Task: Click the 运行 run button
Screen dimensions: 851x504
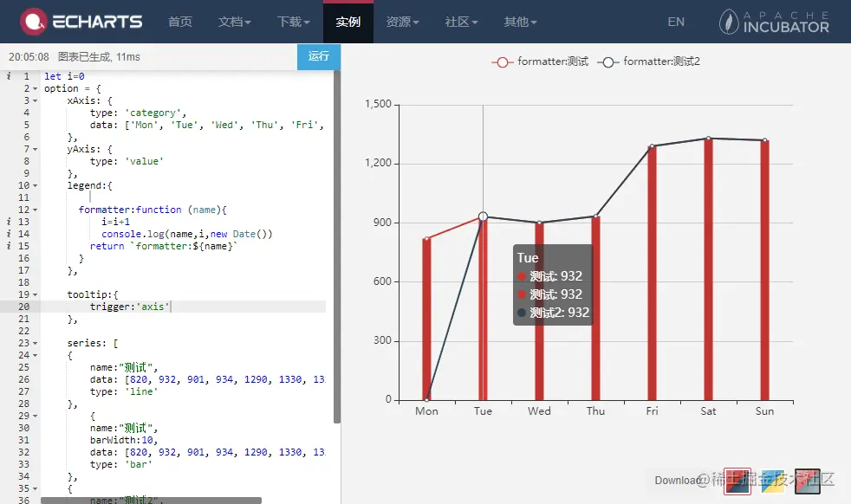Action: [x=319, y=56]
